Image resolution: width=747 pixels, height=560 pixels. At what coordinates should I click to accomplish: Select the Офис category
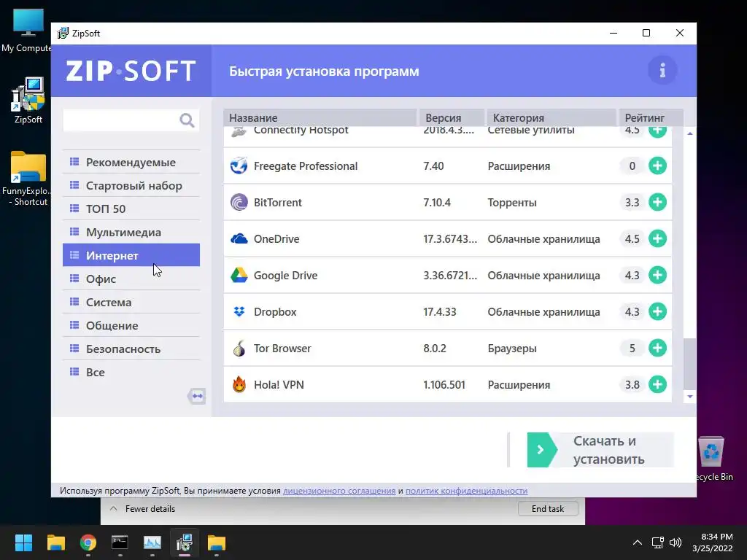pos(131,279)
